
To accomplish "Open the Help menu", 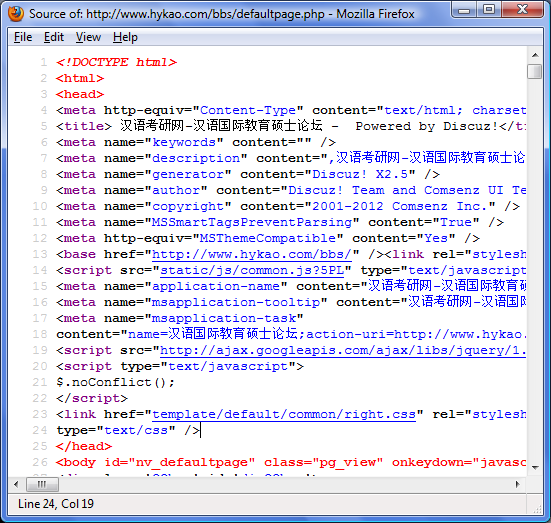I will (x=125, y=37).
